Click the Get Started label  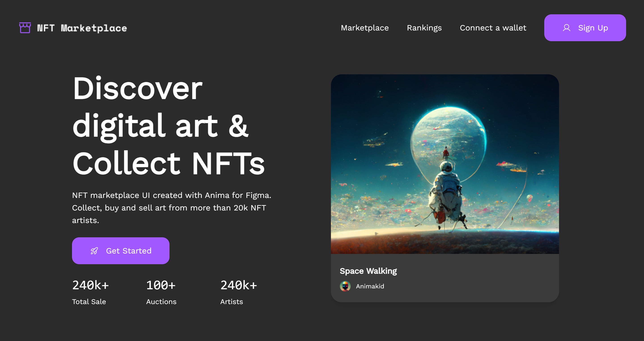coord(129,251)
